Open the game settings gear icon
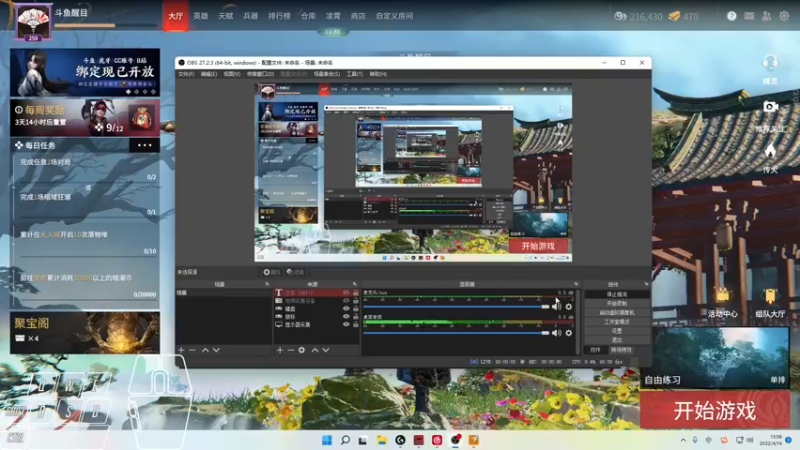 tap(784, 16)
